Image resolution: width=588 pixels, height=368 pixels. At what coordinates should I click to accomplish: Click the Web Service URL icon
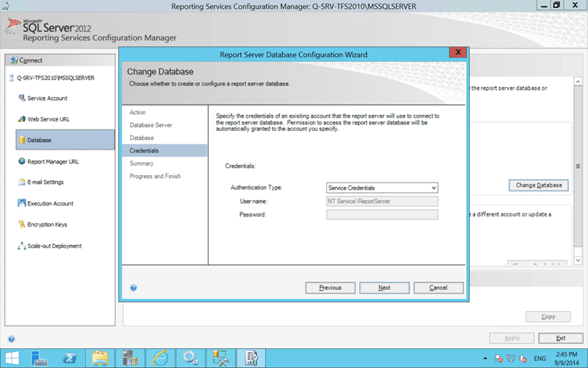click(22, 119)
